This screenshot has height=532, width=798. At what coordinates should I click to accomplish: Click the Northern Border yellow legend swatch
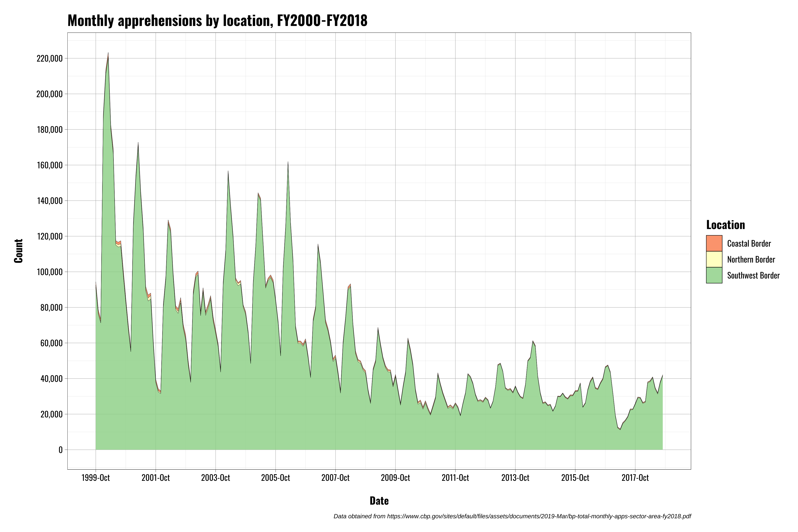[714, 259]
